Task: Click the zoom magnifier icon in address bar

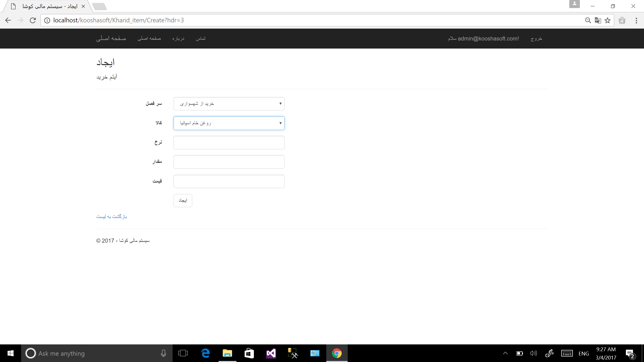Action: pyautogui.click(x=588, y=20)
